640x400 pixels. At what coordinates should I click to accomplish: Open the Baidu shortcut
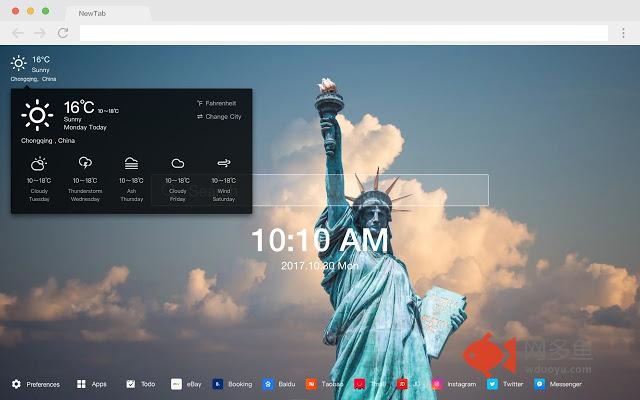(x=268, y=384)
